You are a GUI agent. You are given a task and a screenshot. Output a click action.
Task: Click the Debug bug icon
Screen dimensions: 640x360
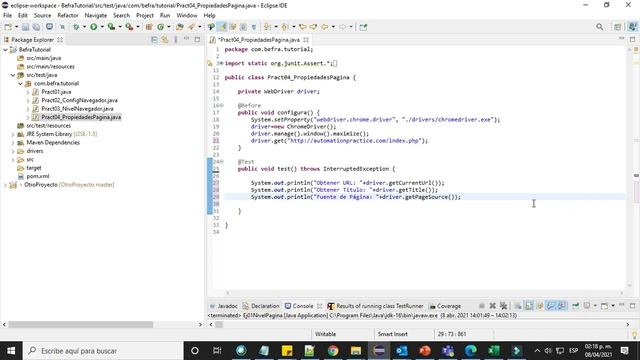(x=76, y=27)
